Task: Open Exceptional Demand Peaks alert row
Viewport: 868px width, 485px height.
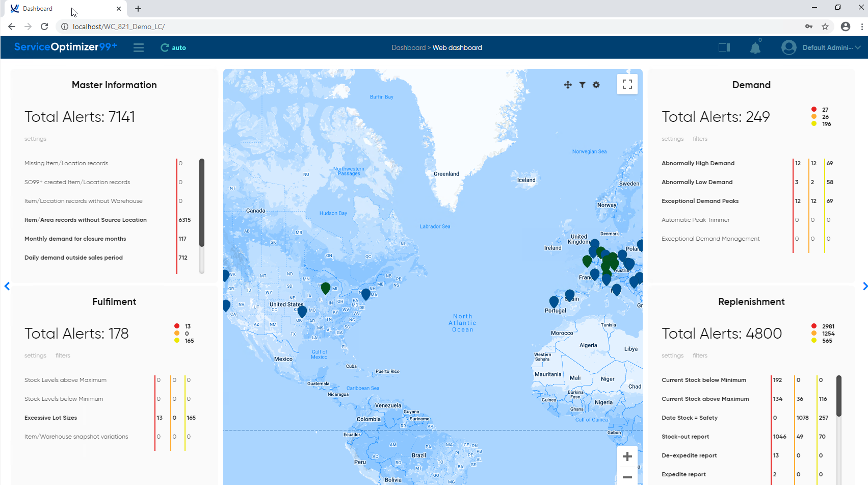Action: click(x=748, y=201)
